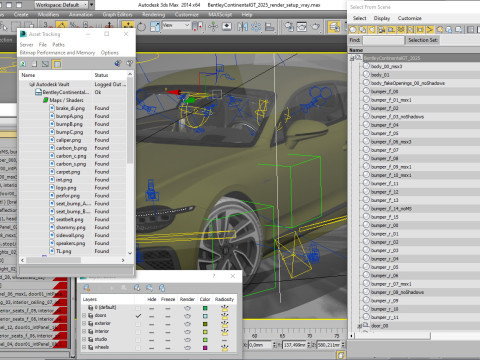Click the Name column header in Select From Scene

[413, 50]
